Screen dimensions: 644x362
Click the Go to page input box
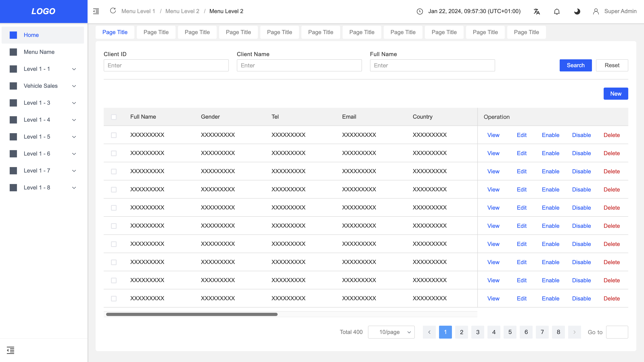(617, 332)
